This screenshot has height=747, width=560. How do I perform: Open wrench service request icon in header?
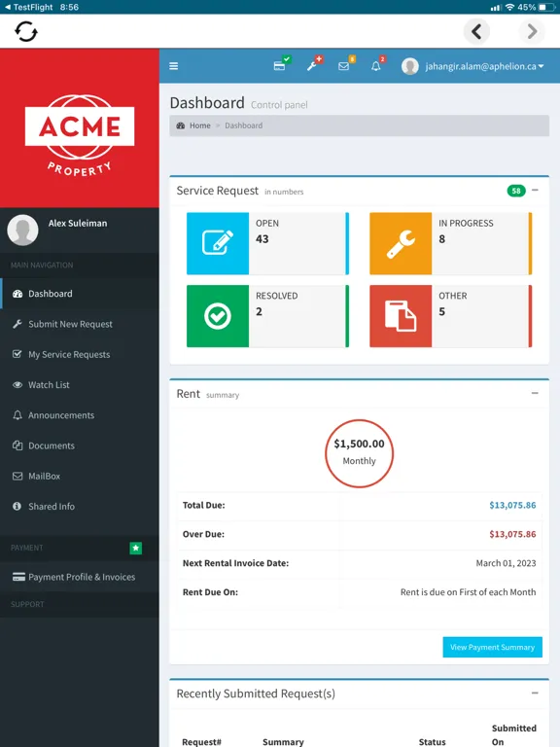click(x=312, y=66)
